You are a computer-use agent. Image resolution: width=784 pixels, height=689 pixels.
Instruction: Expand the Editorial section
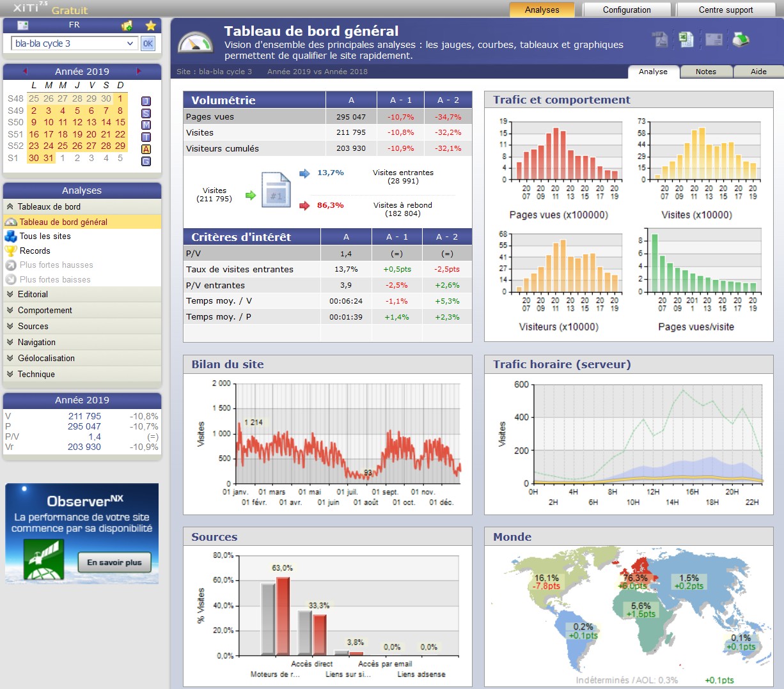pos(82,294)
